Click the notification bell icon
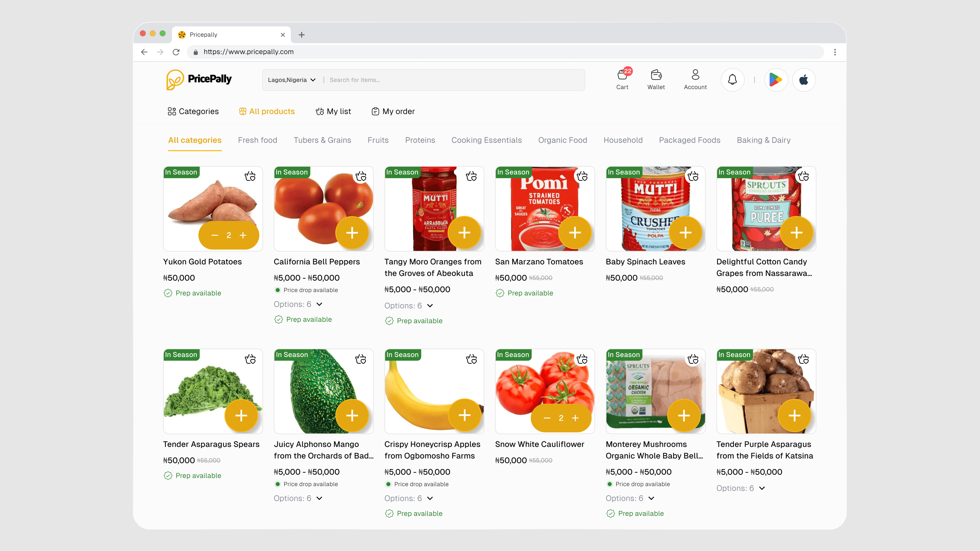980x551 pixels. pyautogui.click(x=732, y=80)
